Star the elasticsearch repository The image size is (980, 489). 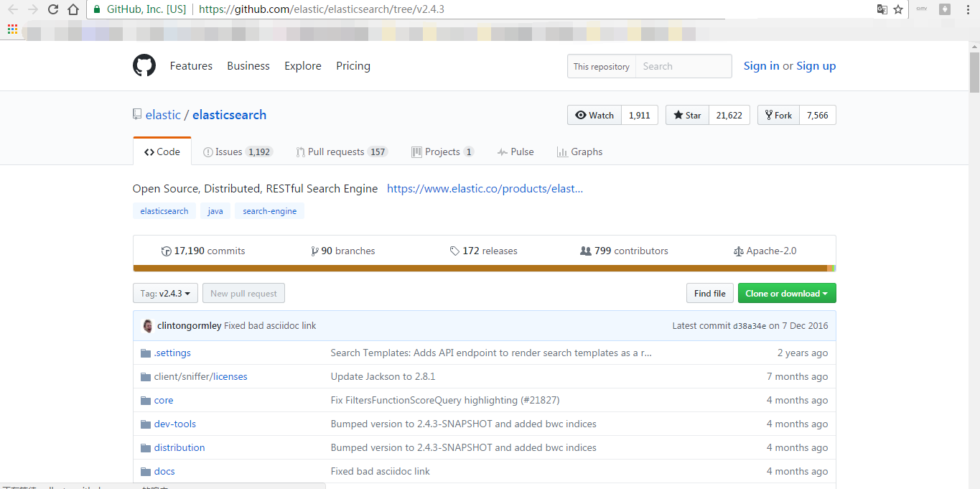pyautogui.click(x=687, y=116)
